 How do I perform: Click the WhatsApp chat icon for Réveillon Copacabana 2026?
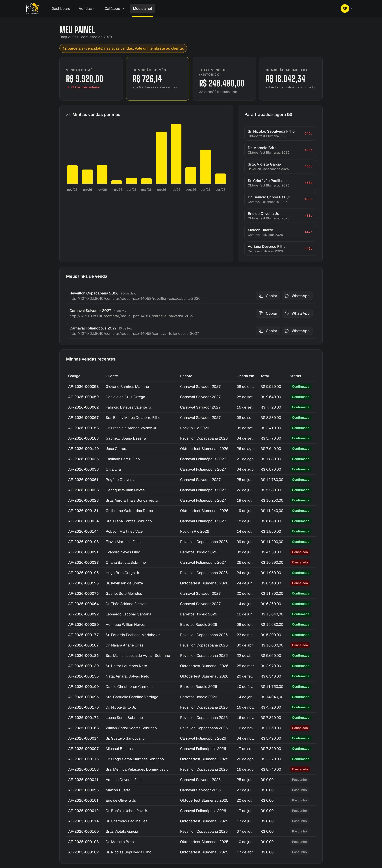click(x=287, y=296)
